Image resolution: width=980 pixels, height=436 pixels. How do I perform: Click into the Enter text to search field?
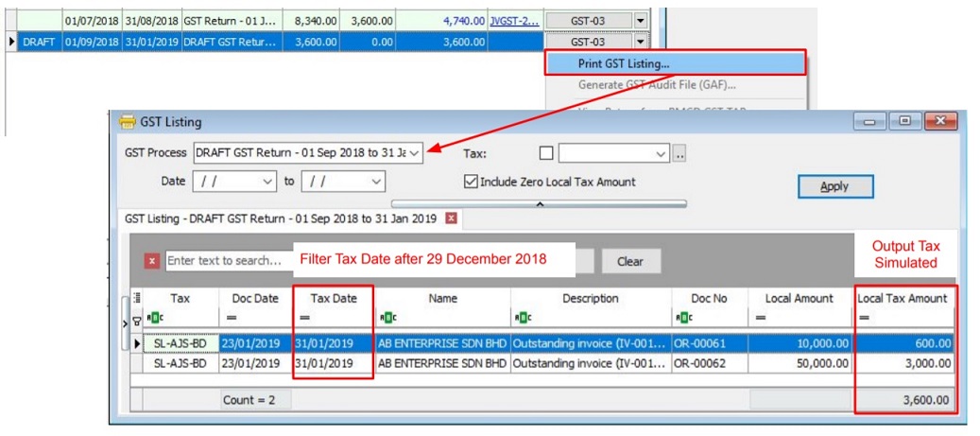pyautogui.click(x=228, y=261)
